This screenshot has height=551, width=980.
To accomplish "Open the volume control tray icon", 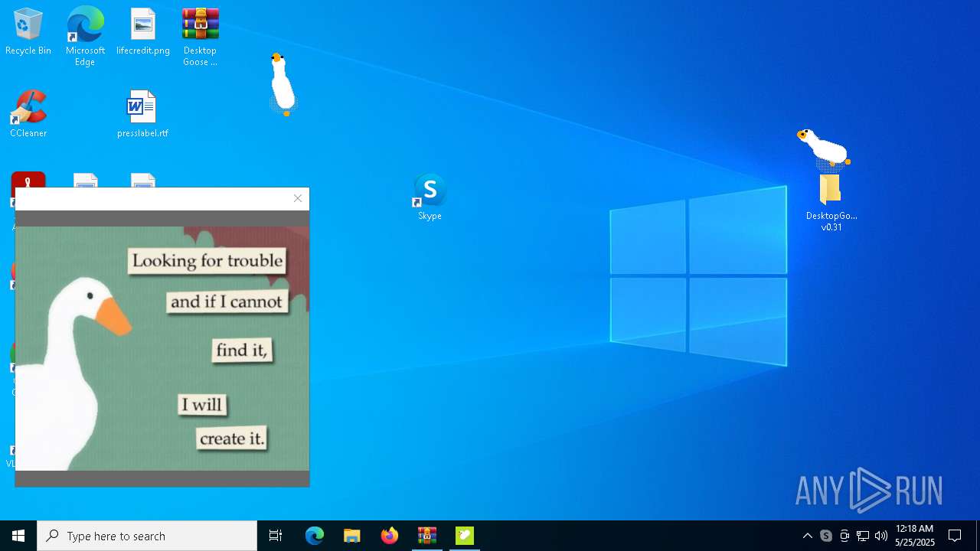I will click(881, 536).
